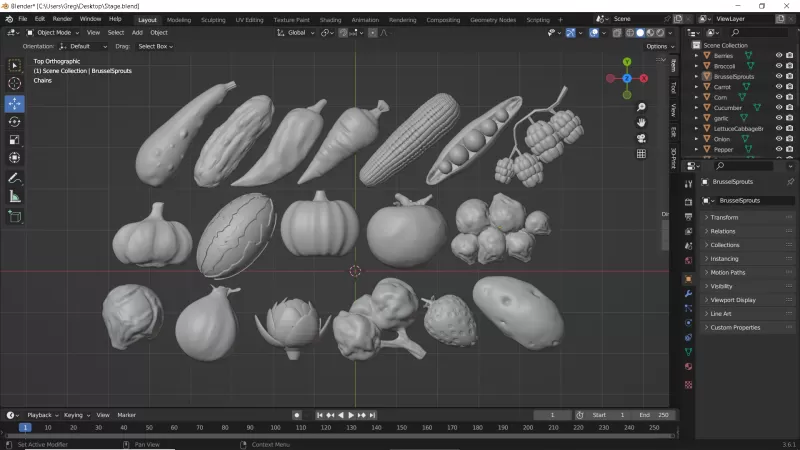Screen dimensions: 800x450
Task: Disable rendering for the Berries object
Action: [x=789, y=55]
